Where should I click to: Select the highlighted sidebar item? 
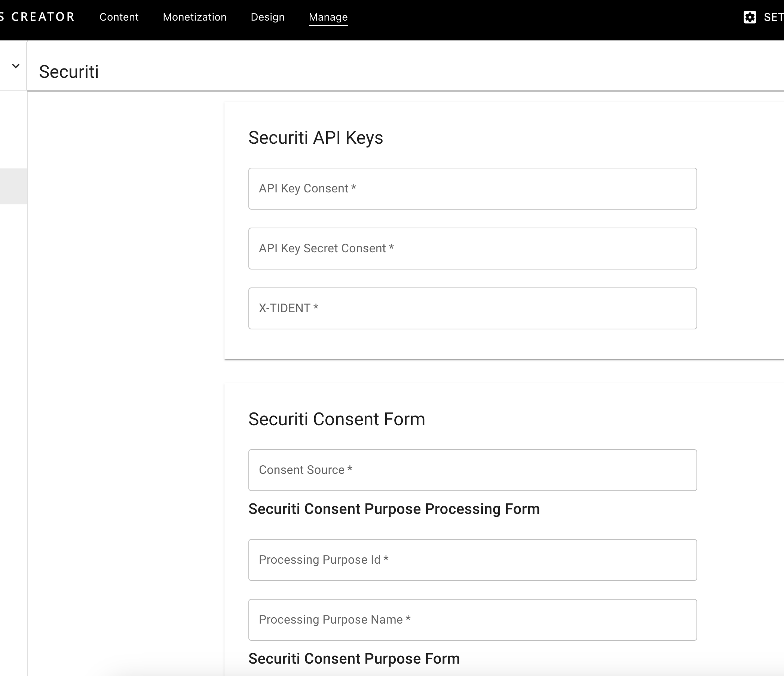point(13,186)
